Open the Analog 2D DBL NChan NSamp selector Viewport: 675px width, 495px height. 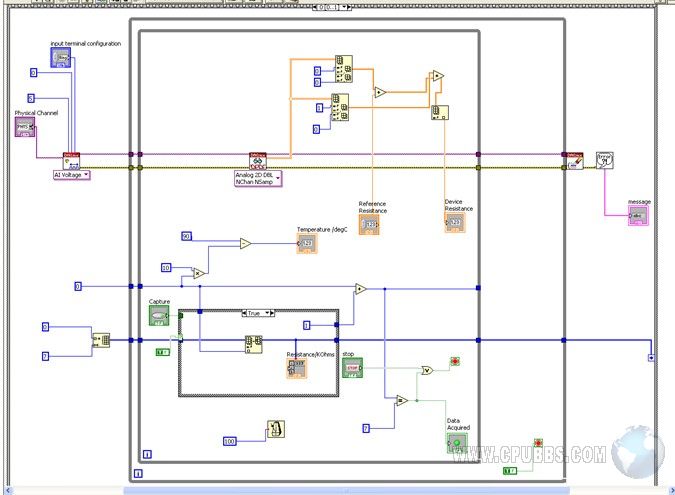[258, 179]
